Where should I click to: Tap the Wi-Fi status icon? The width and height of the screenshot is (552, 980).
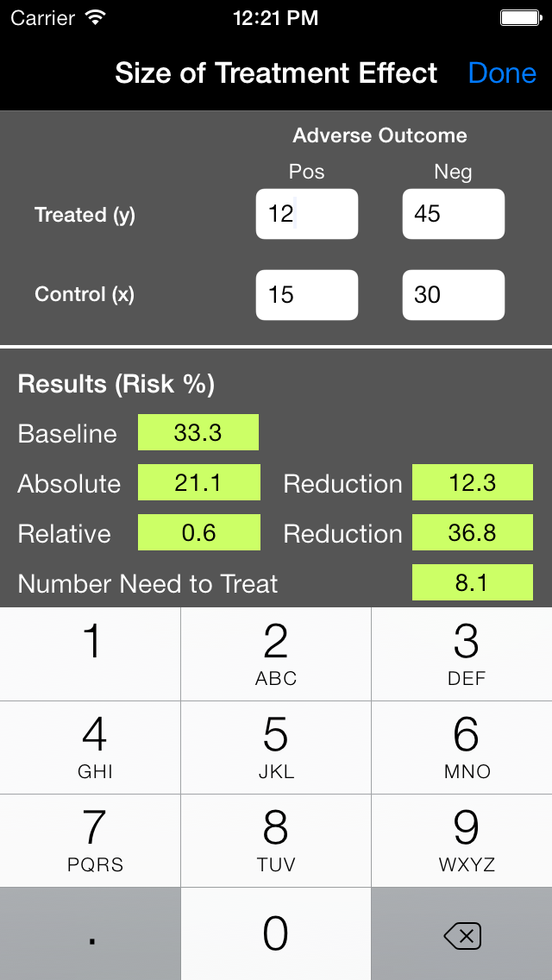[96, 17]
